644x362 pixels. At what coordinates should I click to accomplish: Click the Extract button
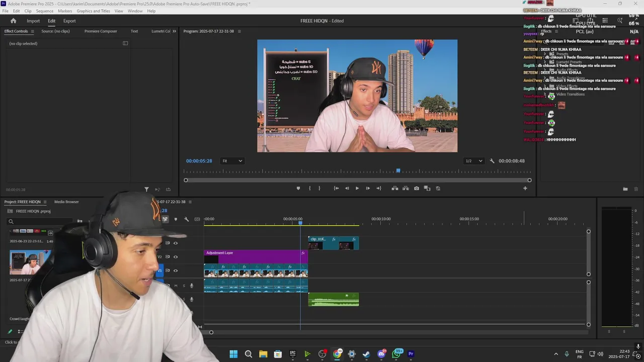click(406, 188)
